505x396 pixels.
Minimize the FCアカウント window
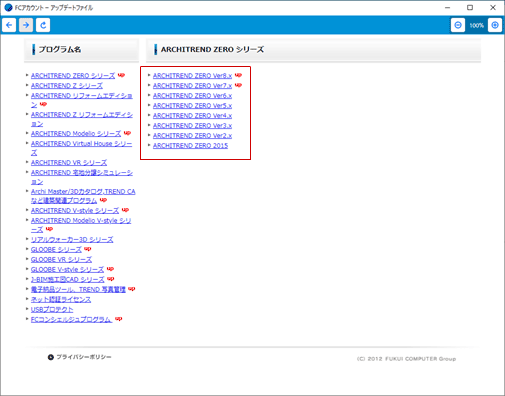[447, 7]
